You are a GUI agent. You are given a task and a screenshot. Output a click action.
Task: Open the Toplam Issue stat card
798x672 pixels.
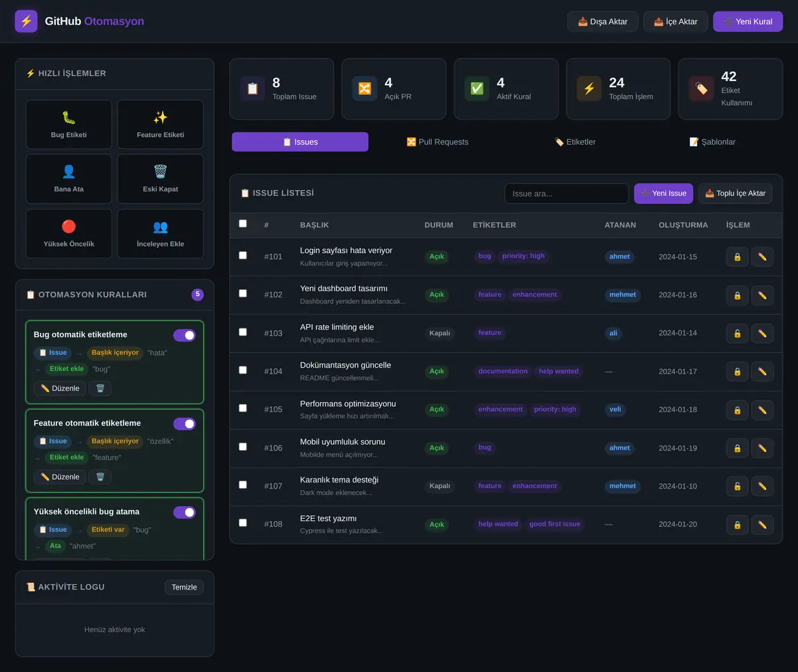pyautogui.click(x=282, y=89)
